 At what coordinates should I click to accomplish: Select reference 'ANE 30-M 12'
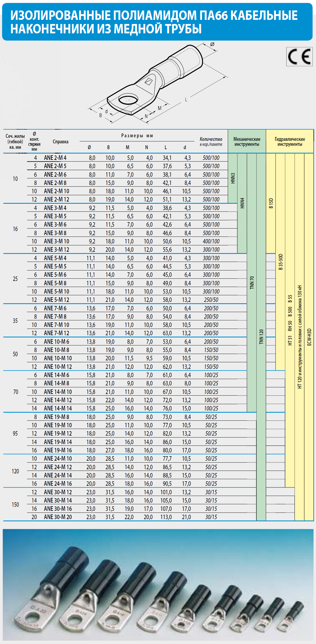58,492
